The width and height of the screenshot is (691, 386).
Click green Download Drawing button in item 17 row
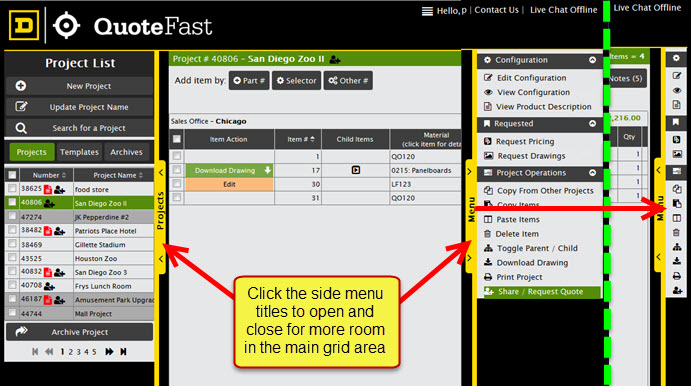point(229,170)
